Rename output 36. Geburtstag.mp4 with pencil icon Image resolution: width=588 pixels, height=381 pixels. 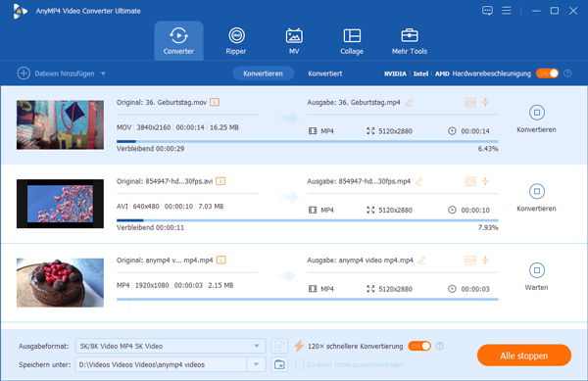[409, 102]
